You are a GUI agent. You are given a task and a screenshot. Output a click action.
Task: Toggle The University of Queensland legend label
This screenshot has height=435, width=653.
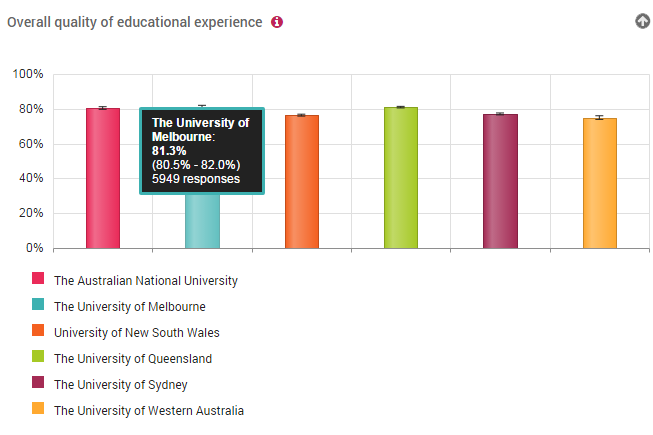133,359
